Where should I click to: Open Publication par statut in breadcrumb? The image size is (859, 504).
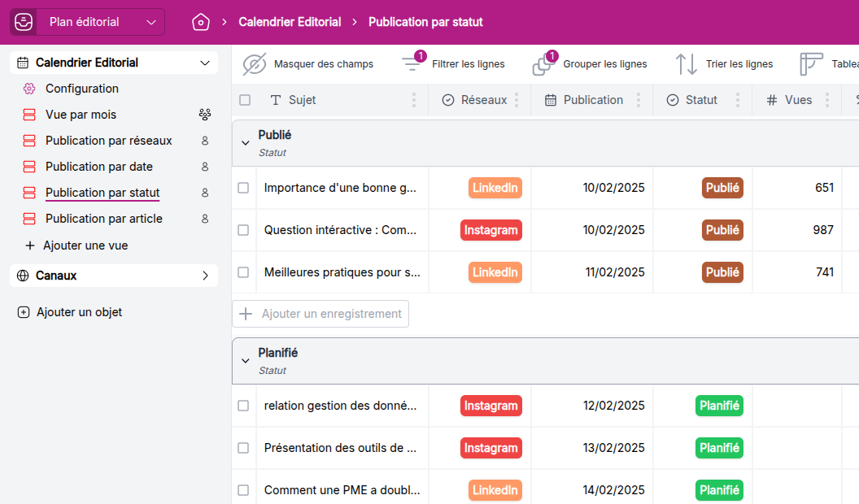425,22
